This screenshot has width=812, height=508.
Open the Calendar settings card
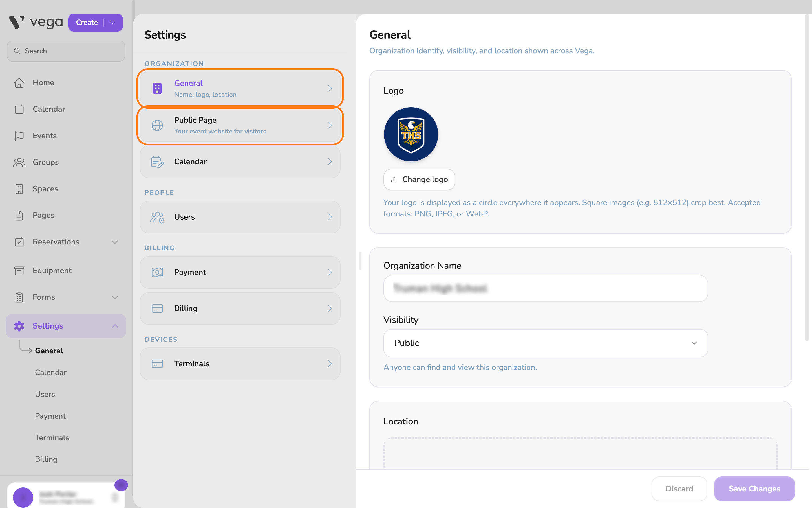click(240, 162)
